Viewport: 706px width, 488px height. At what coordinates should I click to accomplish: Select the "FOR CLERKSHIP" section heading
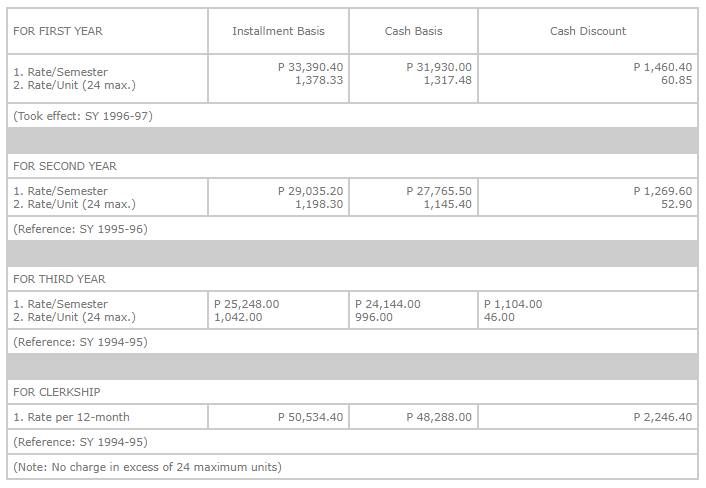[x=57, y=392]
